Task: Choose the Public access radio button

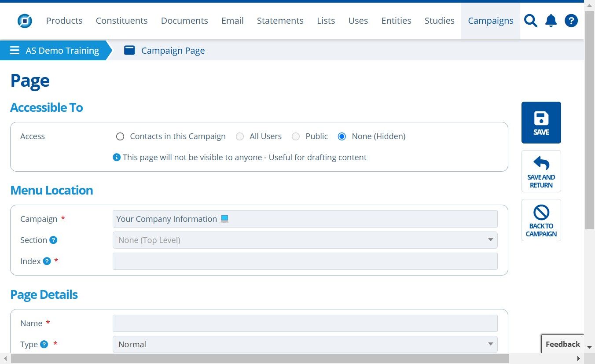Action: point(296,136)
